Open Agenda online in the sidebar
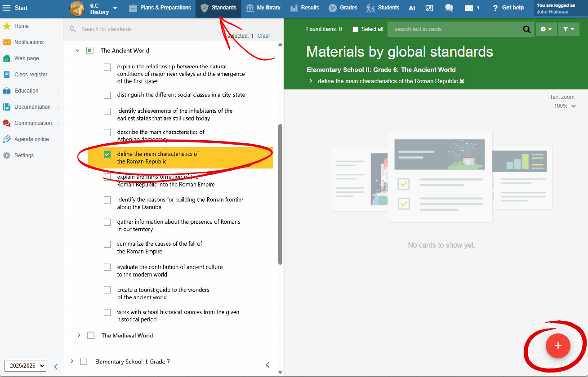588x377 pixels. pos(31,139)
